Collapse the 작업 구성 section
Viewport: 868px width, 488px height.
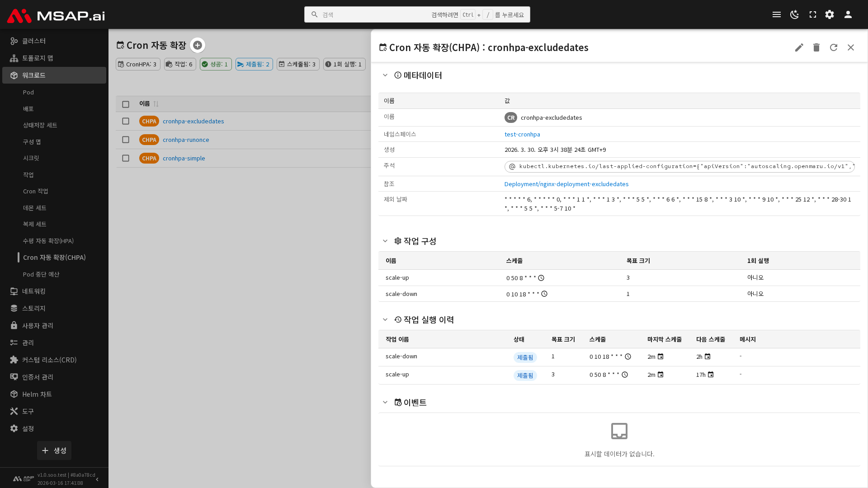(385, 241)
